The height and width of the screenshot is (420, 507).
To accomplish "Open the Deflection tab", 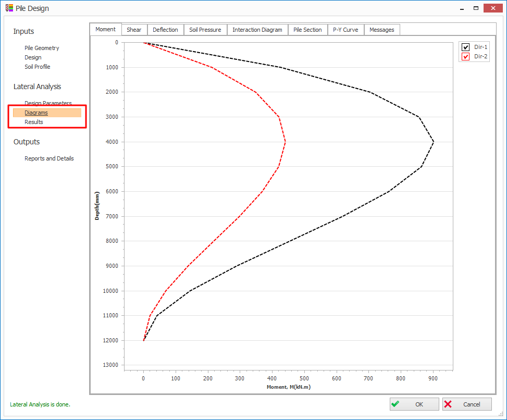I will [x=165, y=30].
